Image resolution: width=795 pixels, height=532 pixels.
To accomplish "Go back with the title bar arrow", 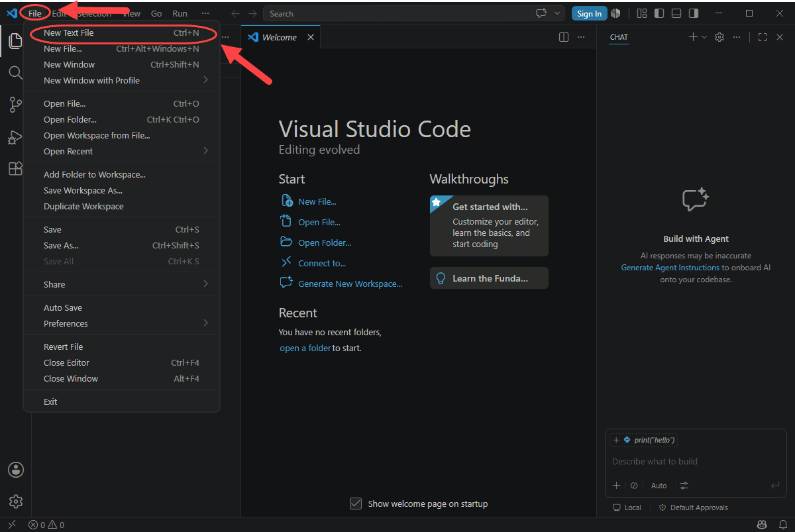I will click(x=235, y=13).
